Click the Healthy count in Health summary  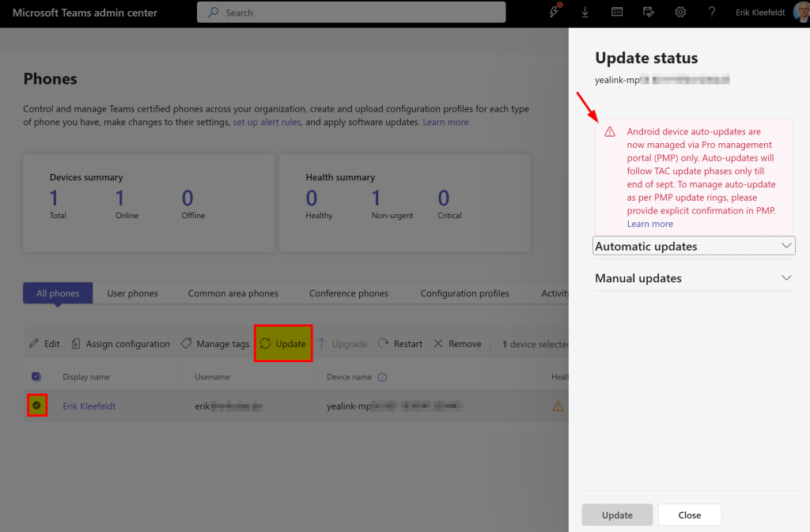click(312, 198)
